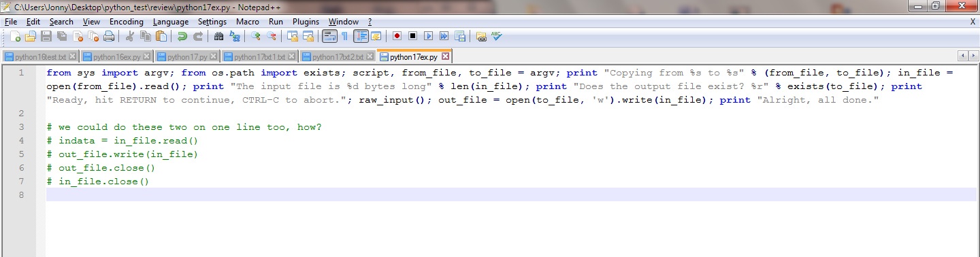Open the Edit menu
This screenshot has height=257, width=980.
33,22
